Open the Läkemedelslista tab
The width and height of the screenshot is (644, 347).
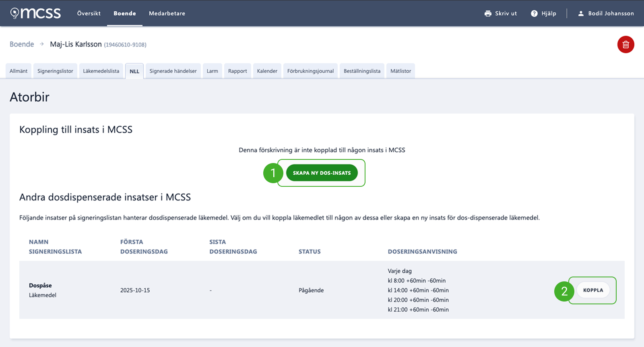(101, 71)
